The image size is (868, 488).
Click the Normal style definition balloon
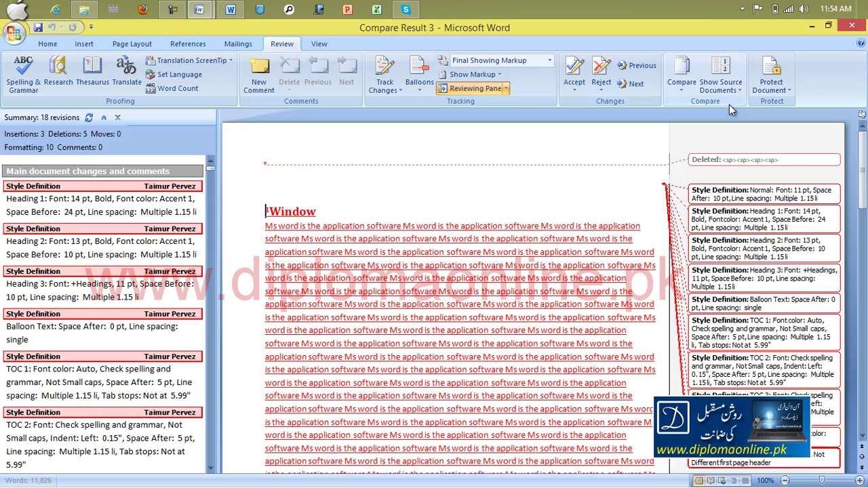(764, 194)
